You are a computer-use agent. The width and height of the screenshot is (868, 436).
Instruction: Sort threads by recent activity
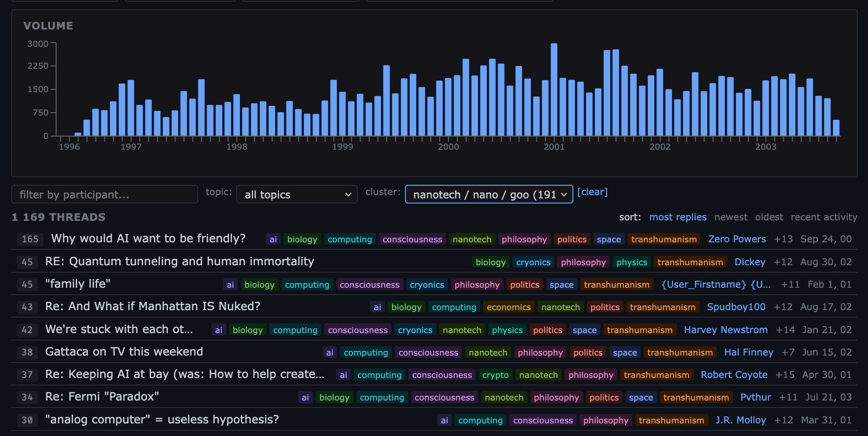824,217
